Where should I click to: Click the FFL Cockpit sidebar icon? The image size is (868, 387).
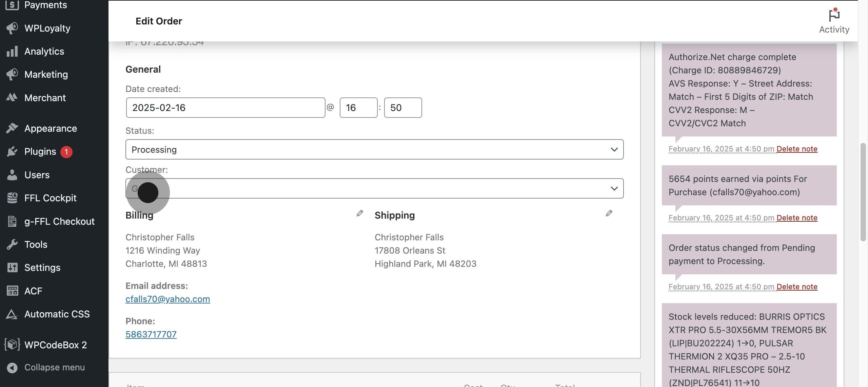12,198
